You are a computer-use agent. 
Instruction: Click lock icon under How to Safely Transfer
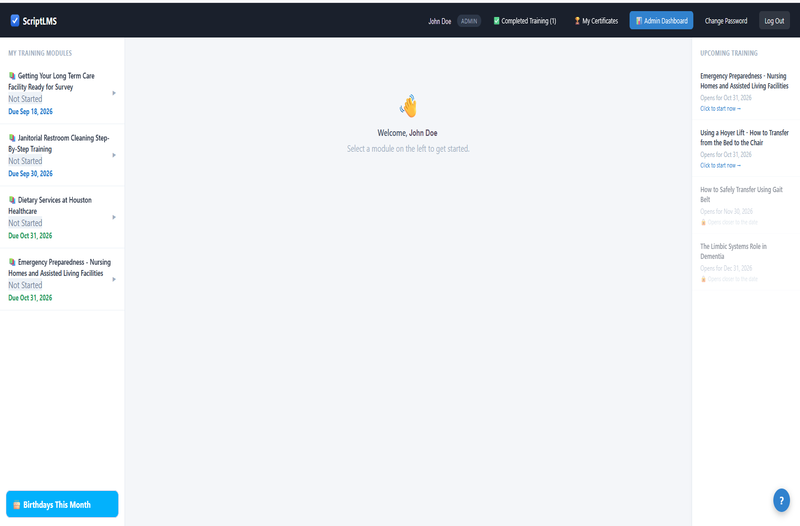pos(703,222)
